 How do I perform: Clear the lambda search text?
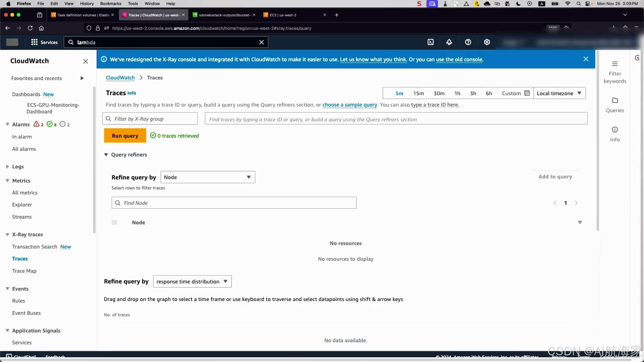tap(261, 42)
